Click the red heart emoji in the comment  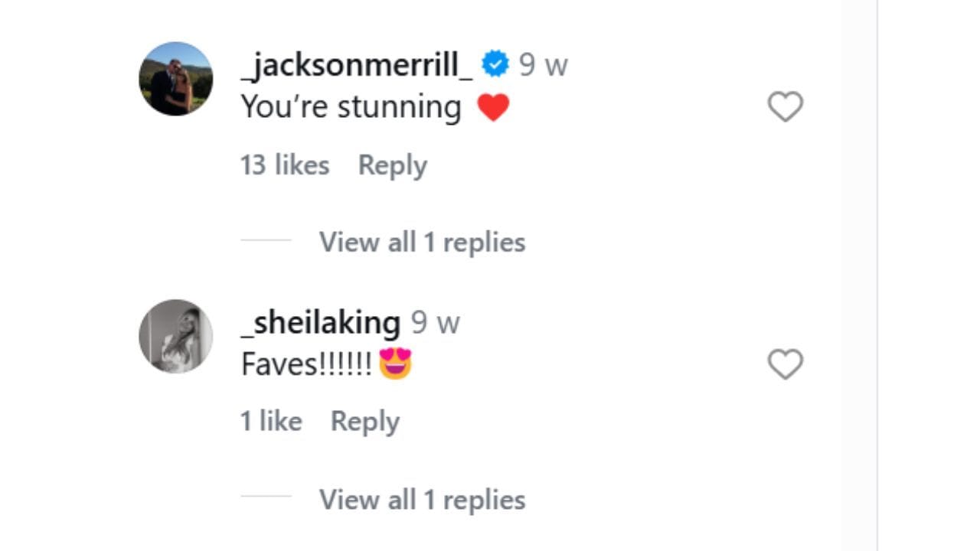(495, 106)
